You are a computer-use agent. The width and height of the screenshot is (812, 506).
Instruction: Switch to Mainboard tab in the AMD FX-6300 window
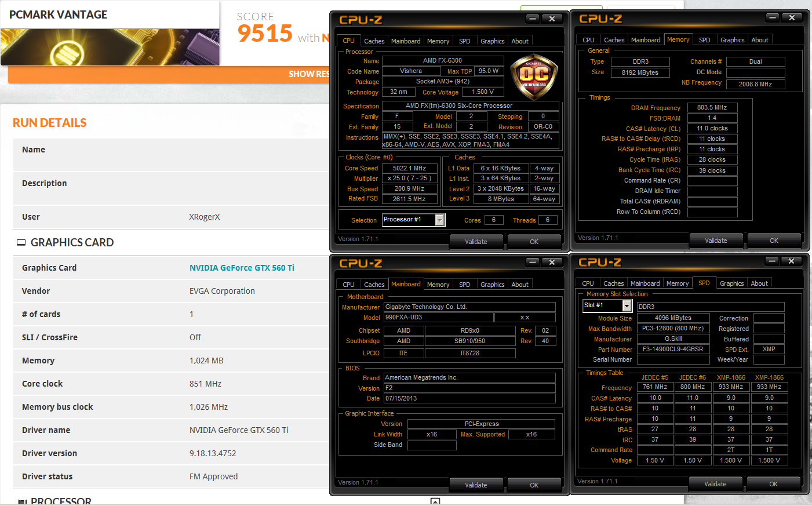pyautogui.click(x=406, y=41)
